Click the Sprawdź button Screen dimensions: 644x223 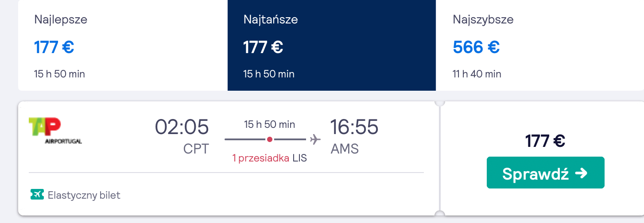(546, 173)
